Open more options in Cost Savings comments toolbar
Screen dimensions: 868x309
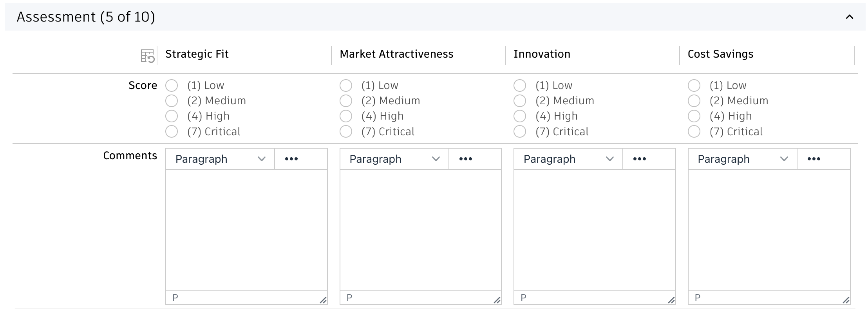[x=814, y=159]
